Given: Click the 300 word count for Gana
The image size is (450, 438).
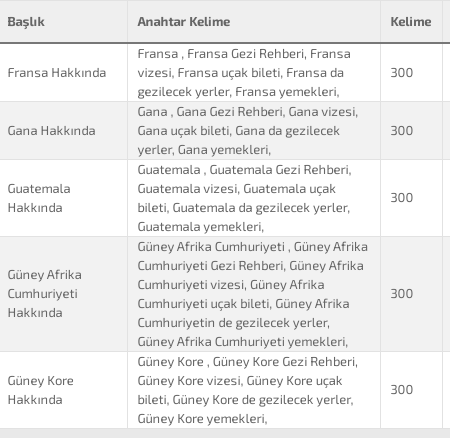Looking at the screenshot, I should click(402, 131).
